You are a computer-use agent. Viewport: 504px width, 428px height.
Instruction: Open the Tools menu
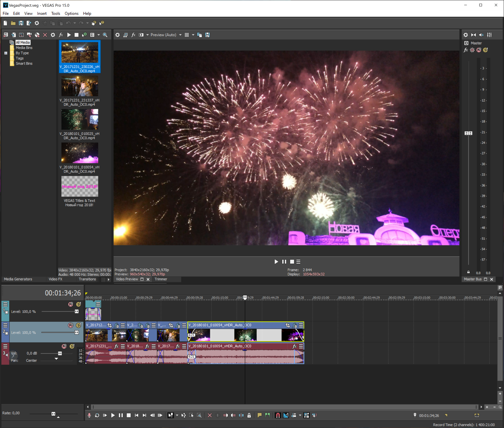pyautogui.click(x=56, y=14)
